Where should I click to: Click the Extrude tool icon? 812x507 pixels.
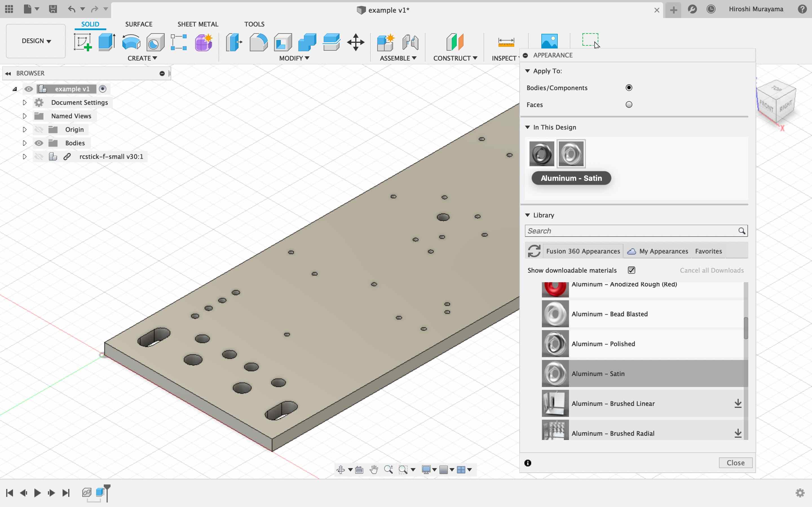click(x=107, y=42)
